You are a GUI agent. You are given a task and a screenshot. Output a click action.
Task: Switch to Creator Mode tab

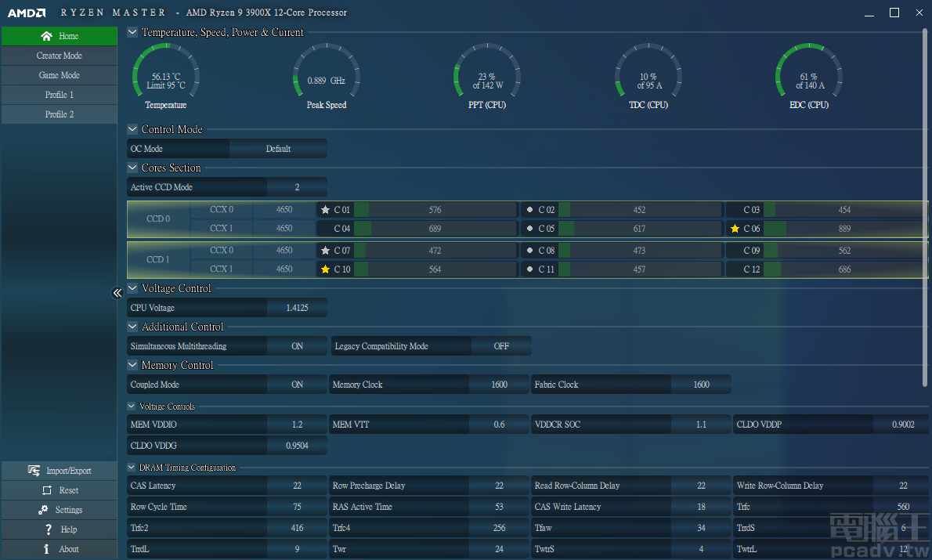click(x=59, y=56)
